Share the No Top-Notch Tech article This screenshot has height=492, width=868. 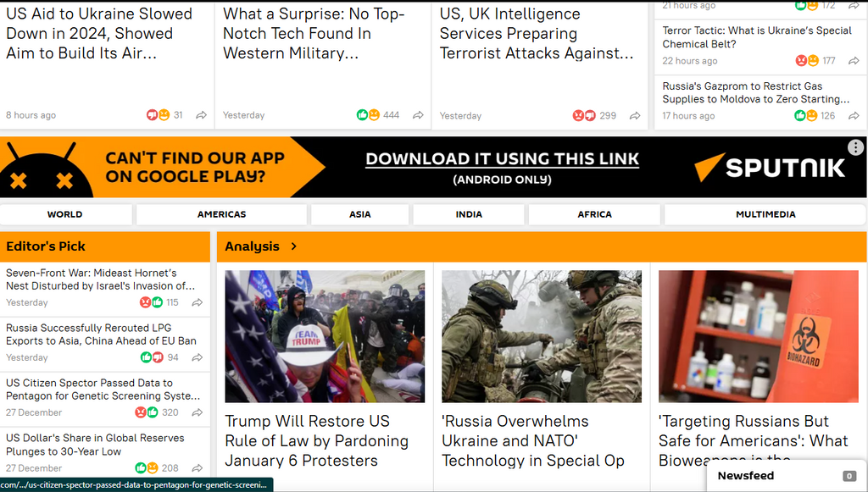coord(419,115)
